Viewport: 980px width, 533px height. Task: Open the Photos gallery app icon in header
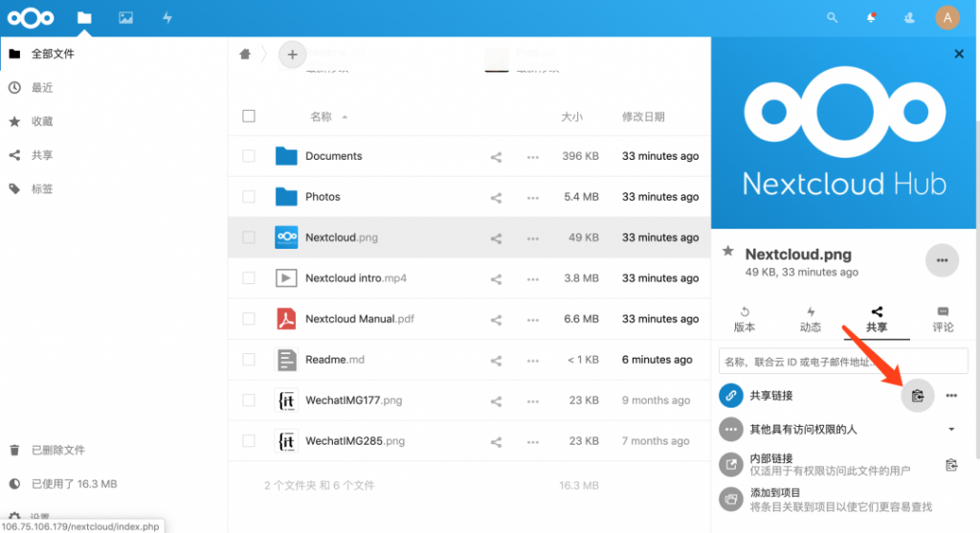pos(125,17)
